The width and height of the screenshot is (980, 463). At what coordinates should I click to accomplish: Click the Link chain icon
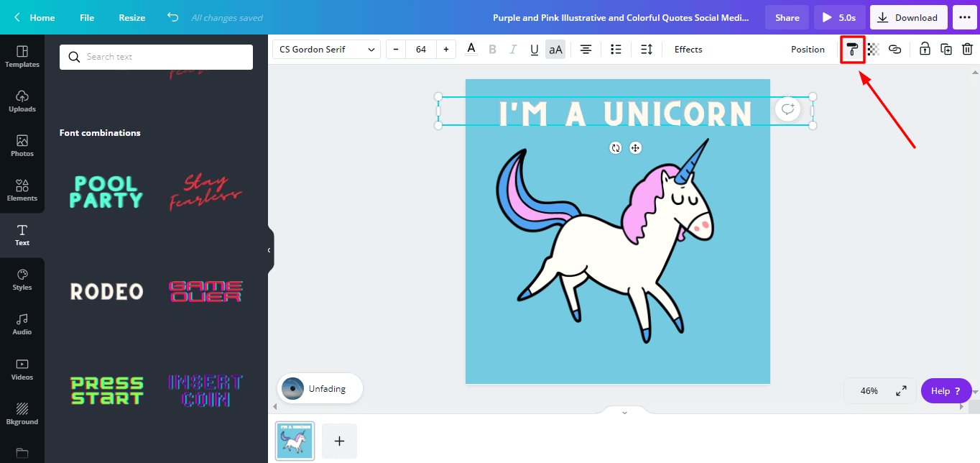[895, 50]
